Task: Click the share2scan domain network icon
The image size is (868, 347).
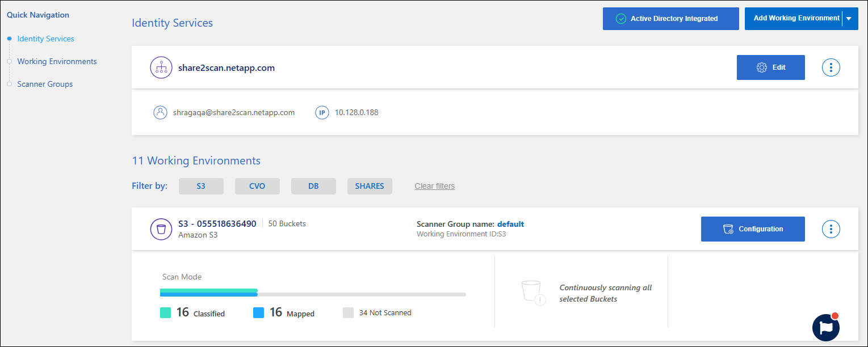Action: [x=161, y=68]
